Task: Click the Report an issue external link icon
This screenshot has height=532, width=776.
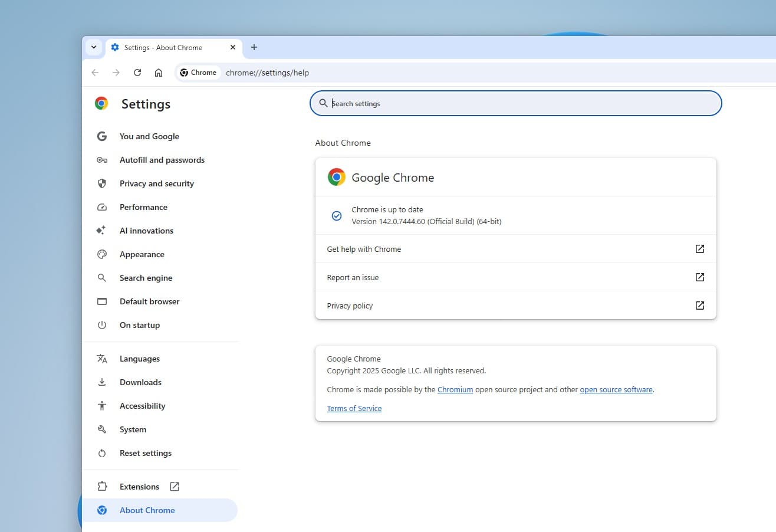Action: point(699,277)
